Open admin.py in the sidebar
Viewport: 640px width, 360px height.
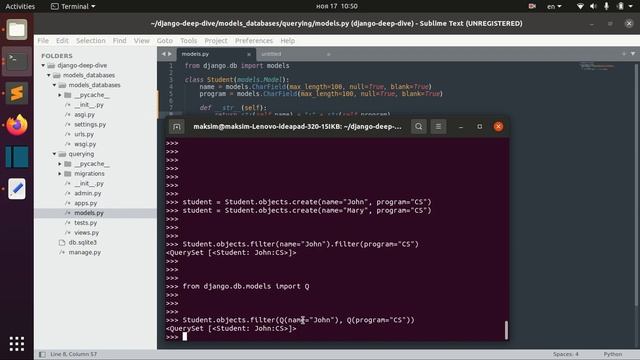87,193
